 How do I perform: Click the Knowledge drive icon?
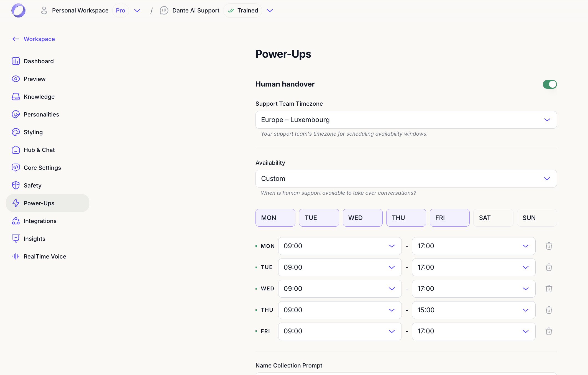16,97
